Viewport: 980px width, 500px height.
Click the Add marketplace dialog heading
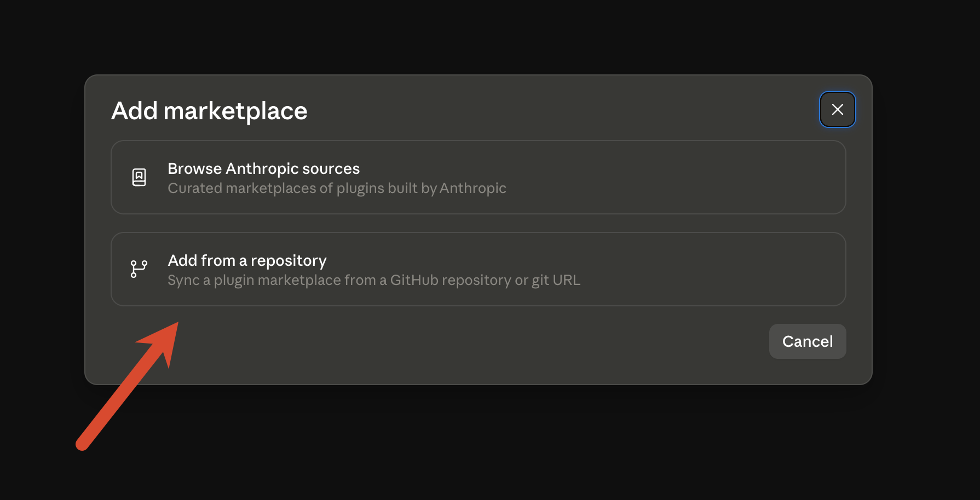pyautogui.click(x=209, y=111)
